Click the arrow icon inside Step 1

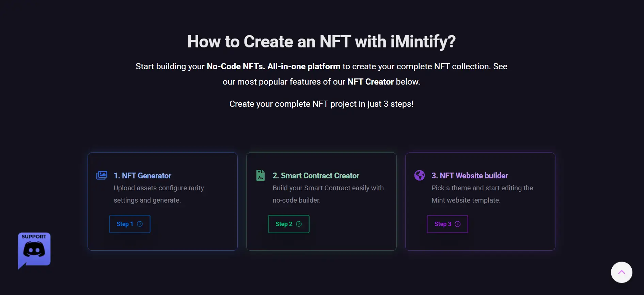(x=140, y=224)
